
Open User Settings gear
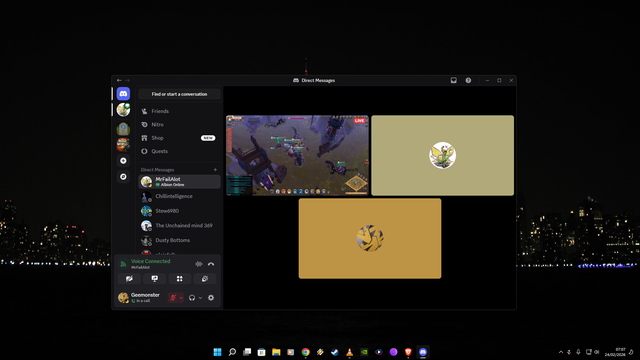point(211,298)
